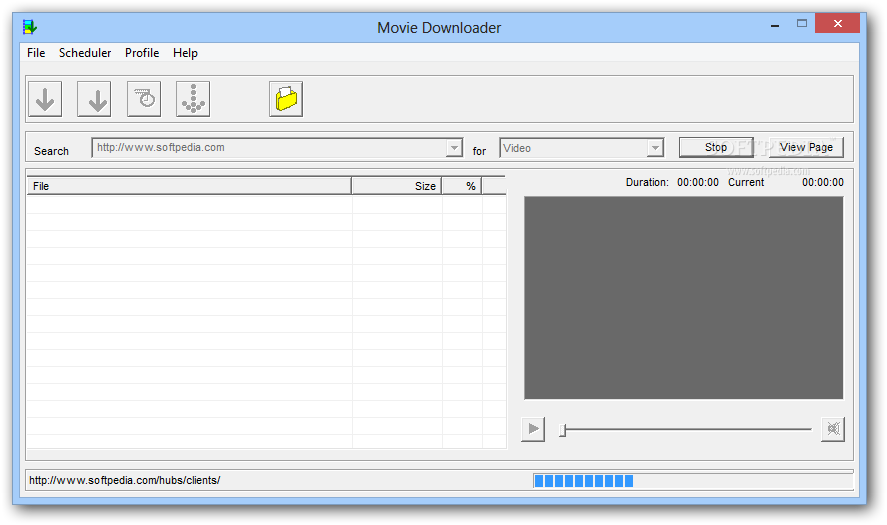
Task: Click the gray video preview area
Action: tap(683, 298)
